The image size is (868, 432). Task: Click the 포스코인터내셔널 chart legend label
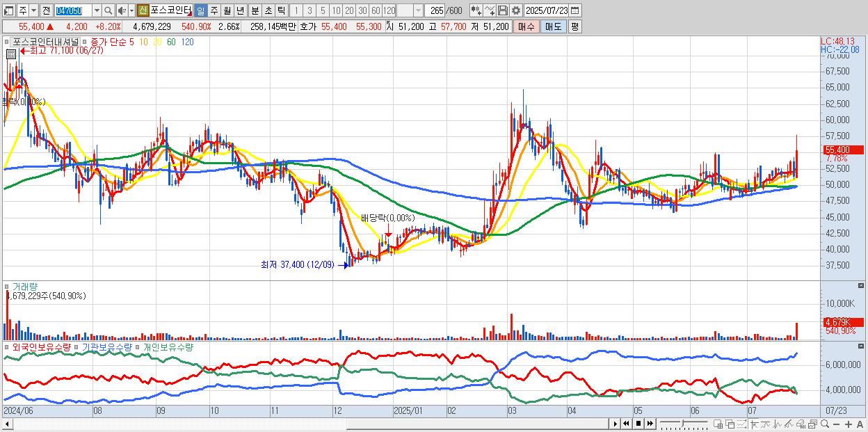click(x=46, y=42)
